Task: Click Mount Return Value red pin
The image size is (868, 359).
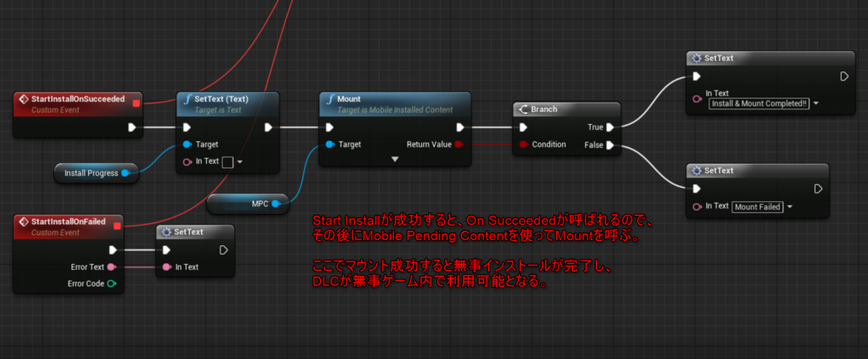Action: [459, 144]
